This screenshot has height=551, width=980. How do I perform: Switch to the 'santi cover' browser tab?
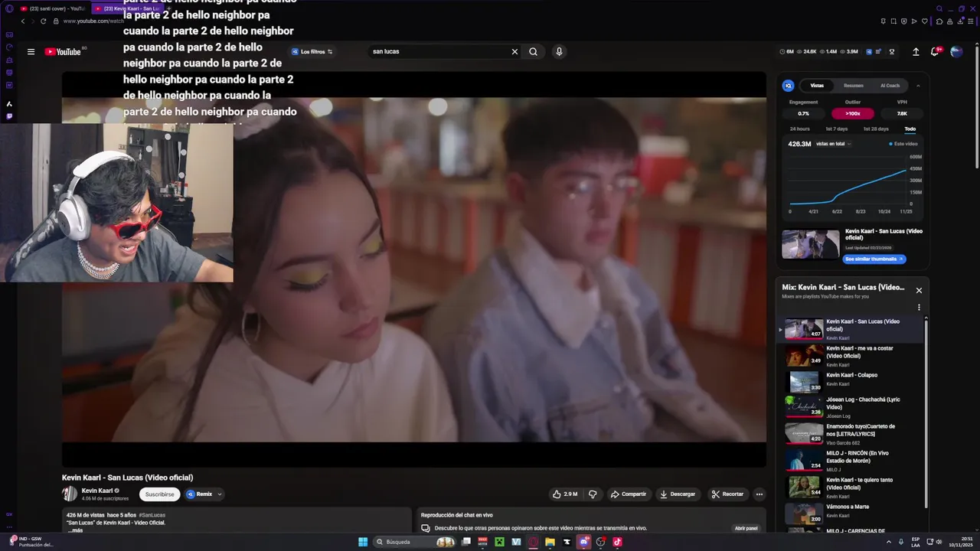[x=54, y=8]
